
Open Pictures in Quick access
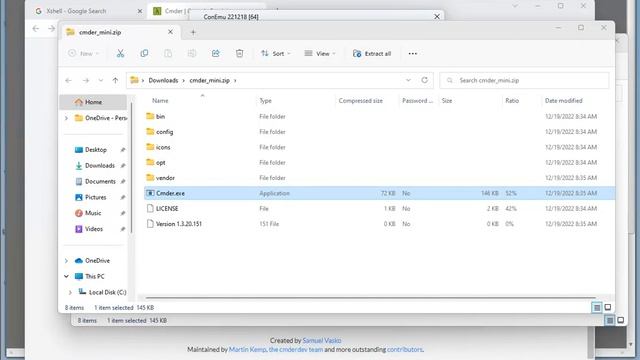(x=96, y=197)
